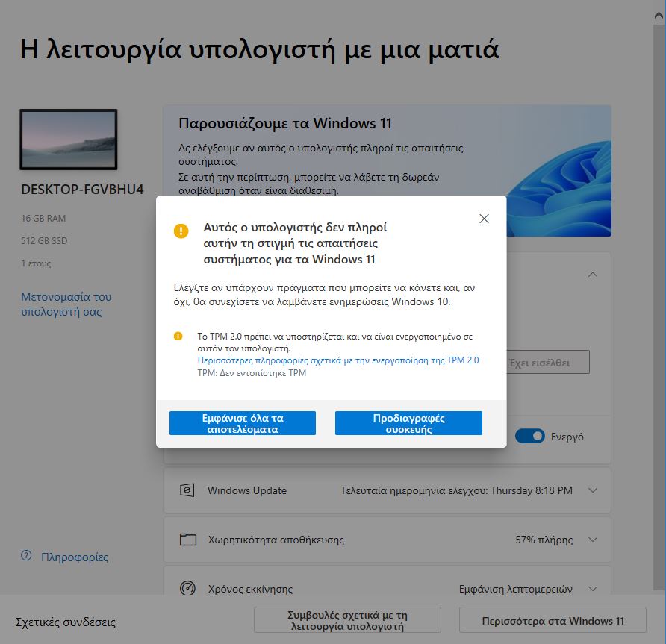666x644 pixels.
Task: Click the 512 GB SSD text
Action: (x=44, y=241)
